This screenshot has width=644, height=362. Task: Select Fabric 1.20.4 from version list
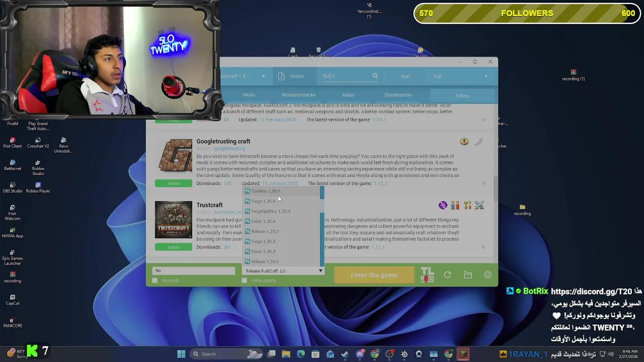tap(282, 221)
